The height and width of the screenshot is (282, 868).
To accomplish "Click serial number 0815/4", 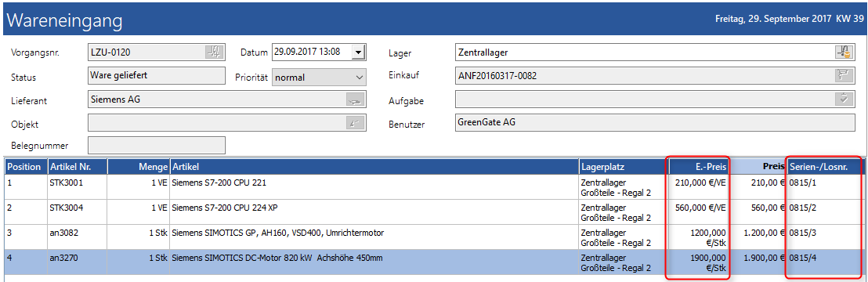I will [803, 258].
